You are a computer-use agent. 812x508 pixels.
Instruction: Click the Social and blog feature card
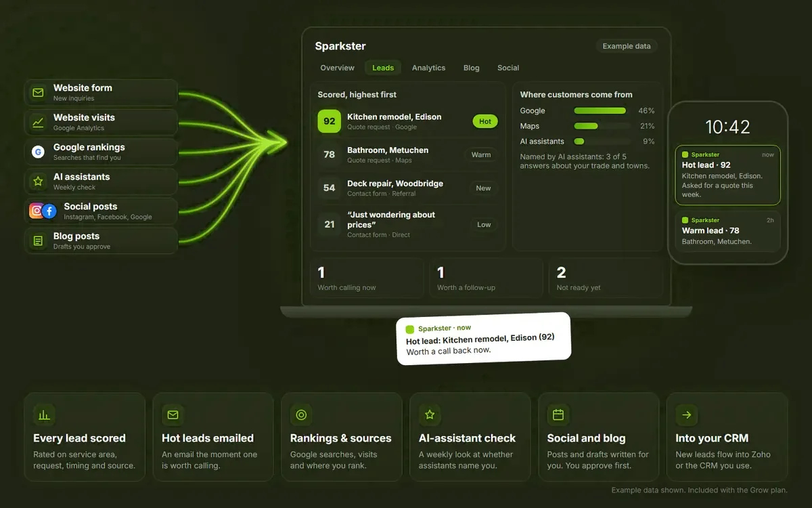pos(599,437)
